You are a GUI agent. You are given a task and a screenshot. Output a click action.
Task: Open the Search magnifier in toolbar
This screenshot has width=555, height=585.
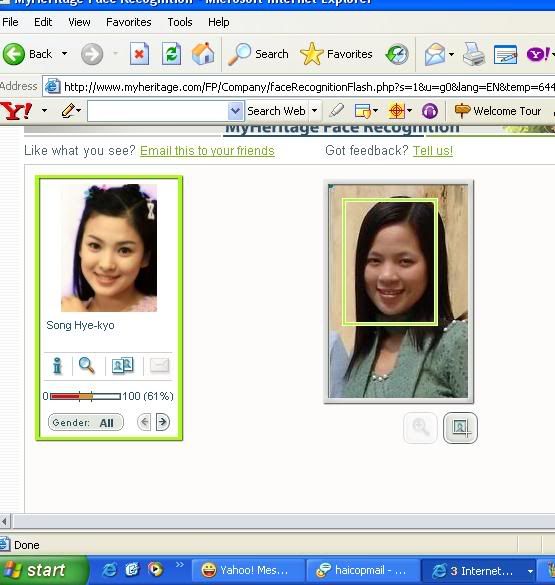click(258, 54)
